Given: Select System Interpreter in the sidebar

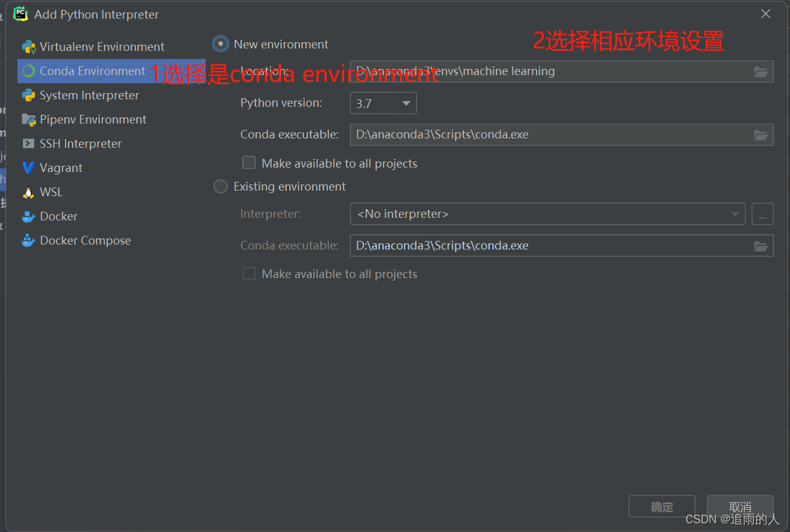Looking at the screenshot, I should pos(112,96).
